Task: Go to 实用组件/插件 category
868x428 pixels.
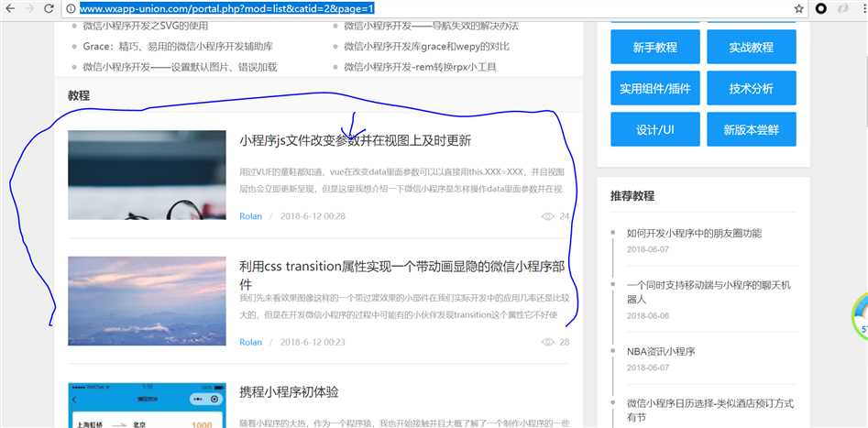Action: [654, 89]
